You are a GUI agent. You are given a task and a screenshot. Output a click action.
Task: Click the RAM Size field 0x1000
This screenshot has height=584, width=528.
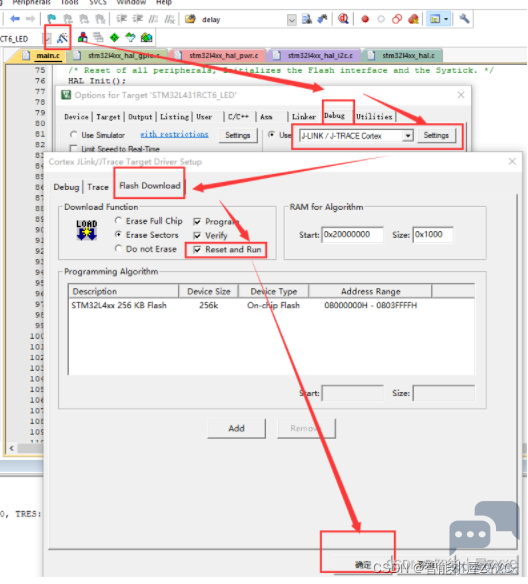(x=433, y=235)
